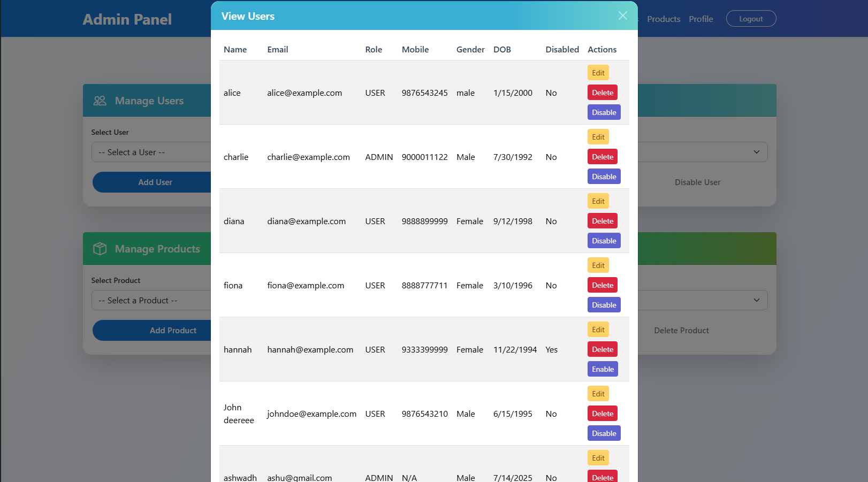The height and width of the screenshot is (482, 868).
Task: Click the Delete Product button
Action: click(x=681, y=330)
